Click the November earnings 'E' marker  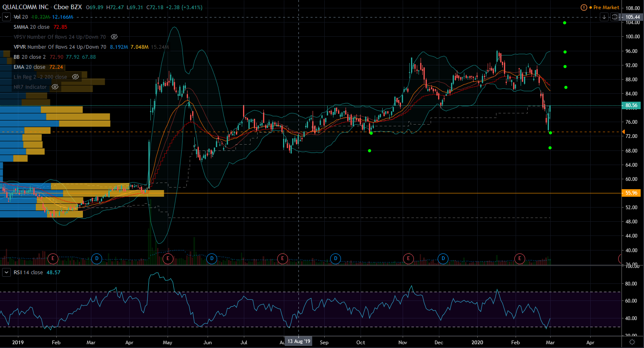(x=408, y=258)
